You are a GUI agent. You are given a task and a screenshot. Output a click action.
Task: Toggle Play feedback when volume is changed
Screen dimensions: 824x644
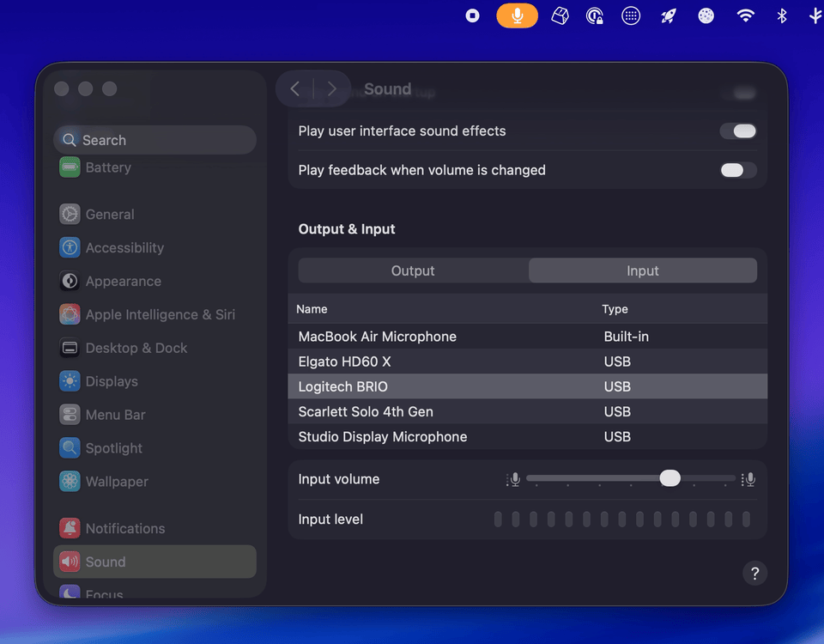tap(738, 170)
